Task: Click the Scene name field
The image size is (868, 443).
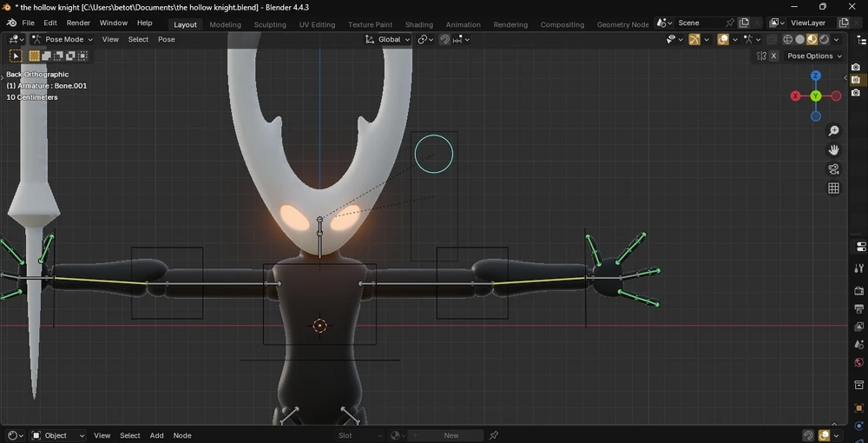Action: 699,23
